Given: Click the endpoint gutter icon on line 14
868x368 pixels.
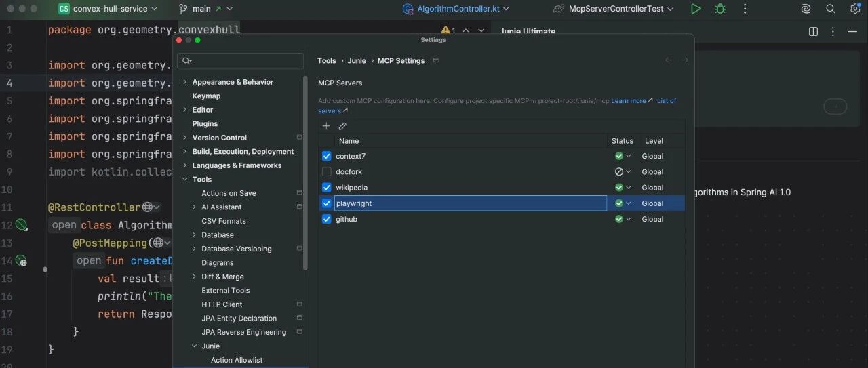Looking at the screenshot, I should 22,261.
